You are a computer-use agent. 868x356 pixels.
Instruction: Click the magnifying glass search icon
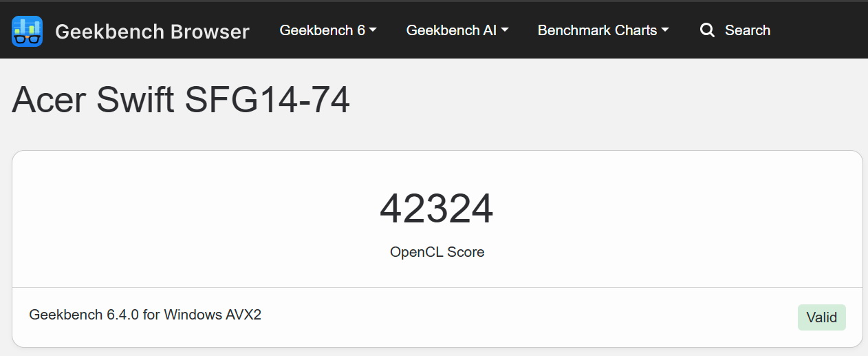[707, 30]
